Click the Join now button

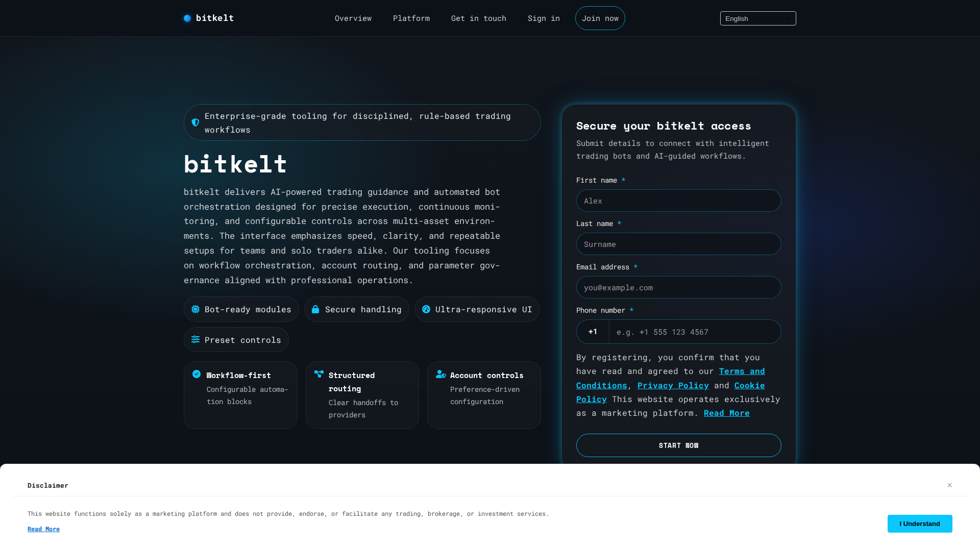coord(600,18)
